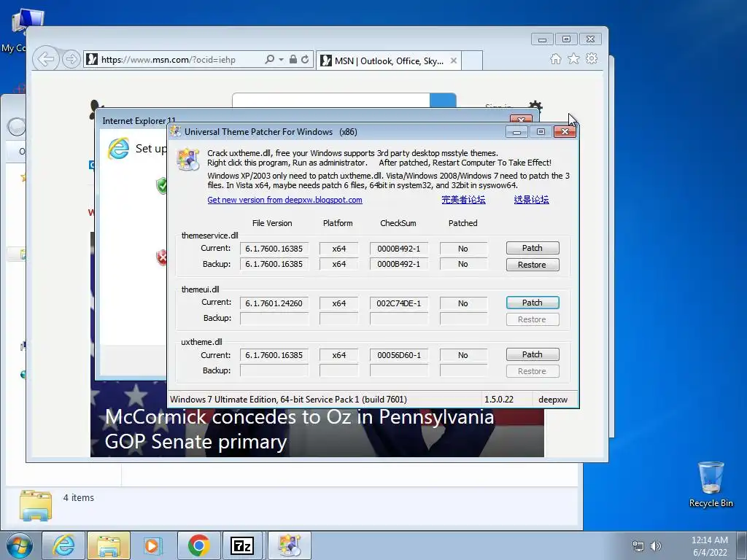Patch the uxtheme.dll file

(532, 354)
